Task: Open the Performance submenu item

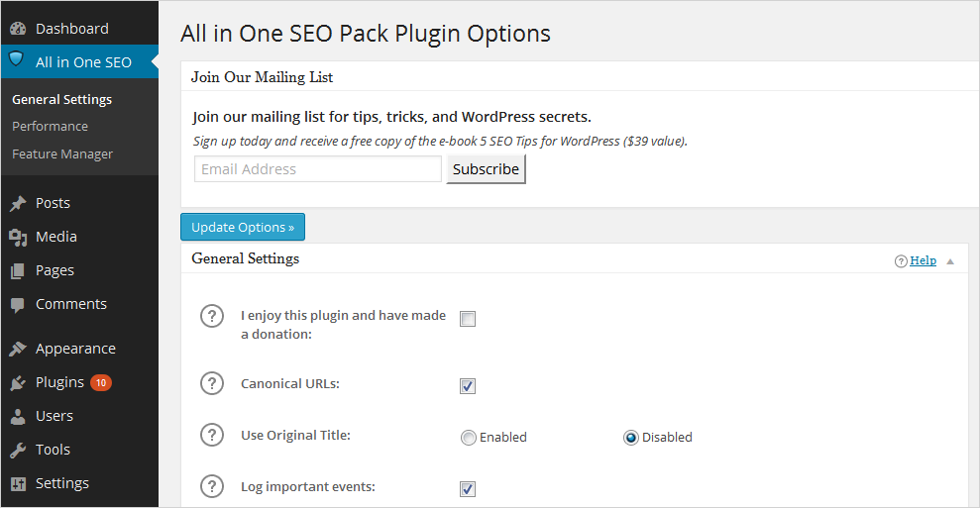Action: point(50,126)
